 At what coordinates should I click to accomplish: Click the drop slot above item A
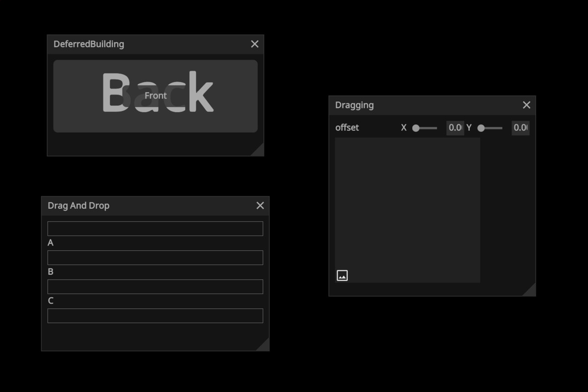155,229
